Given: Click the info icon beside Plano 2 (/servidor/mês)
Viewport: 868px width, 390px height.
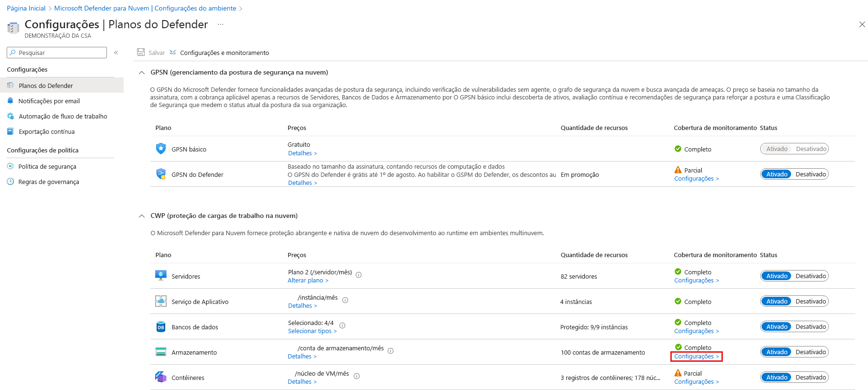Looking at the screenshot, I should pos(359,275).
